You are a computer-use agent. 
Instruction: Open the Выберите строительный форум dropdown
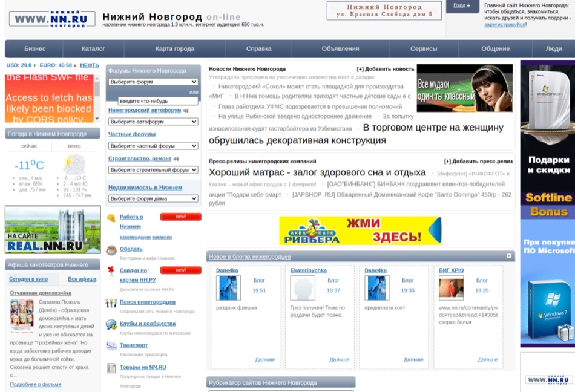[153, 170]
